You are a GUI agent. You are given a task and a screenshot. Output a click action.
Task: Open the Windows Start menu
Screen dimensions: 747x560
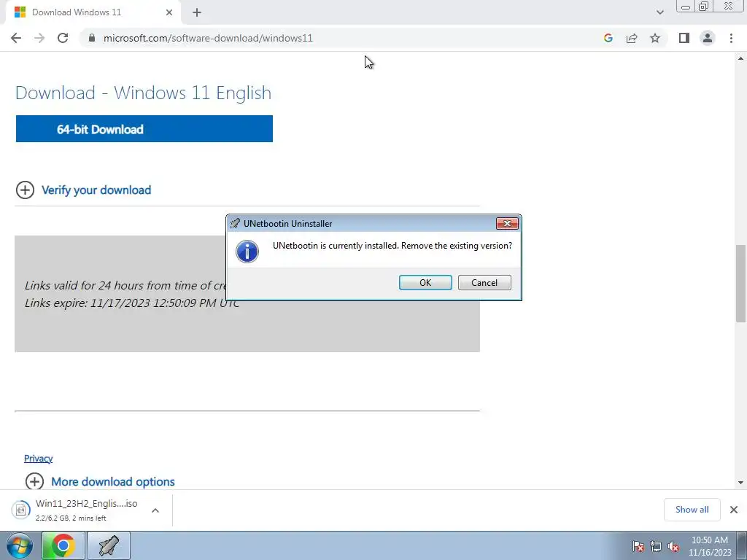tap(19, 545)
